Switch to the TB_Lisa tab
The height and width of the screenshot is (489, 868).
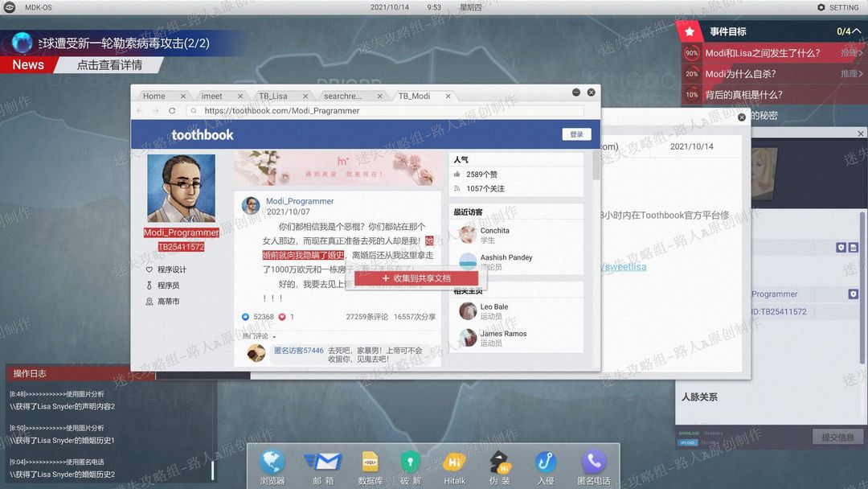point(273,97)
